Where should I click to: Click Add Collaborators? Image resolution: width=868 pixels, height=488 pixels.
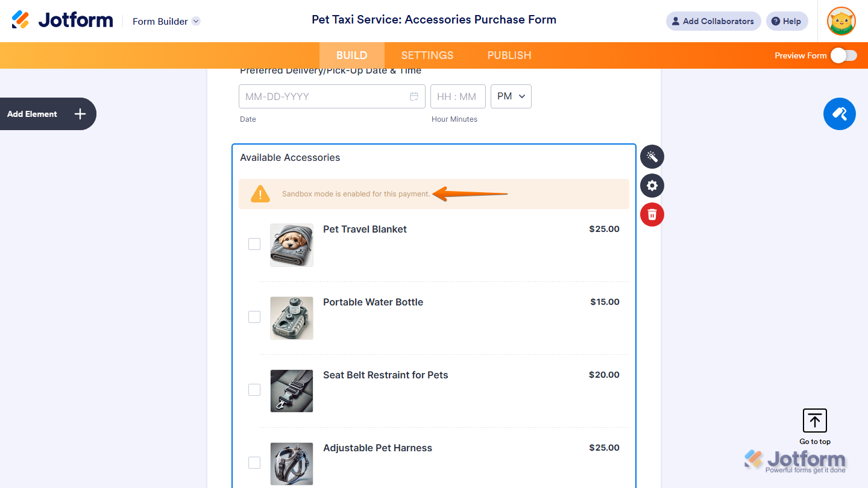tap(713, 20)
